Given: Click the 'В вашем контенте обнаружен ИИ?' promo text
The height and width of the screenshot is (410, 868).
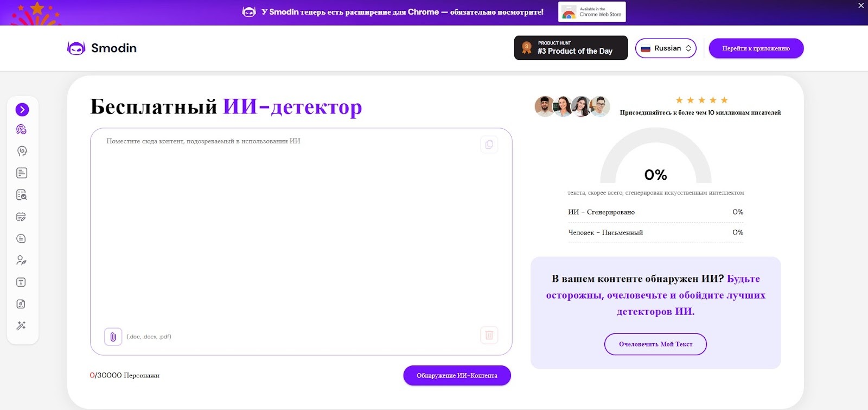Looking at the screenshot, I should pyautogui.click(x=638, y=279).
